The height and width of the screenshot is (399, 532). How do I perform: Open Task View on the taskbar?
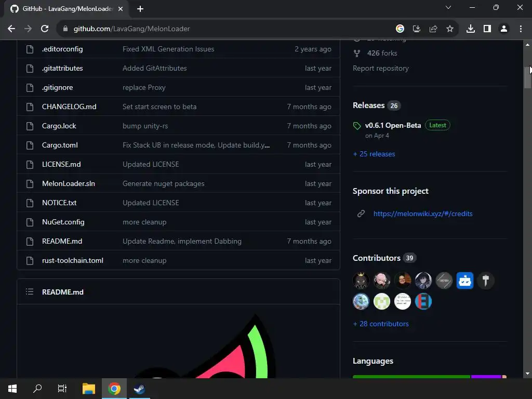62,389
